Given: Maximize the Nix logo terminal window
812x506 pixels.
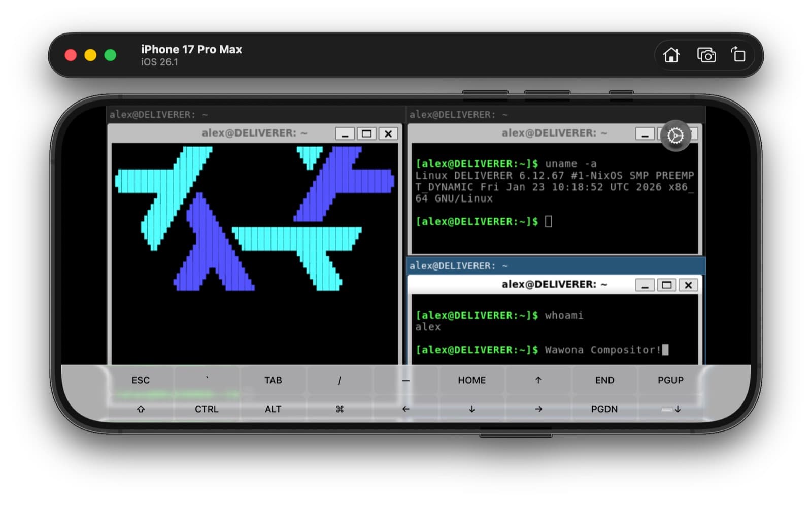Looking at the screenshot, I should 366,133.
